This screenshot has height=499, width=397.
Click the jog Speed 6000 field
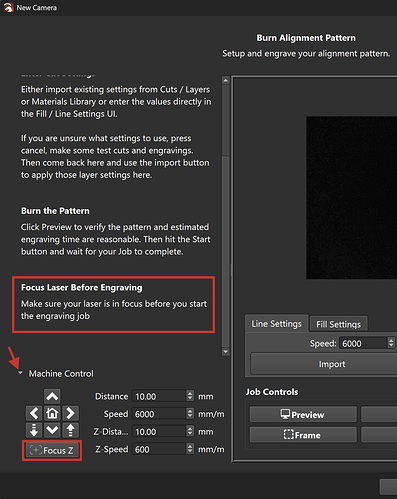[x=159, y=414]
